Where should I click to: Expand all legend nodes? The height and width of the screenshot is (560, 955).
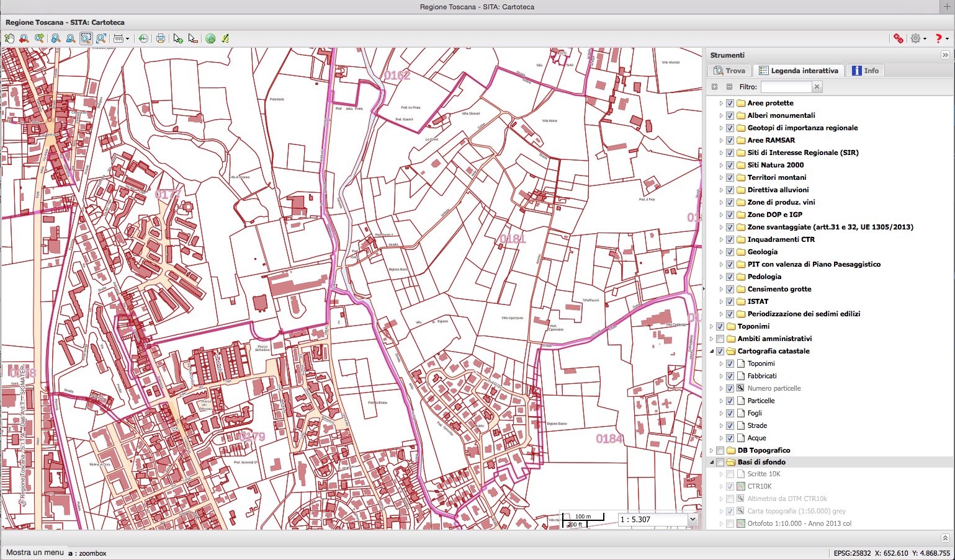[714, 87]
